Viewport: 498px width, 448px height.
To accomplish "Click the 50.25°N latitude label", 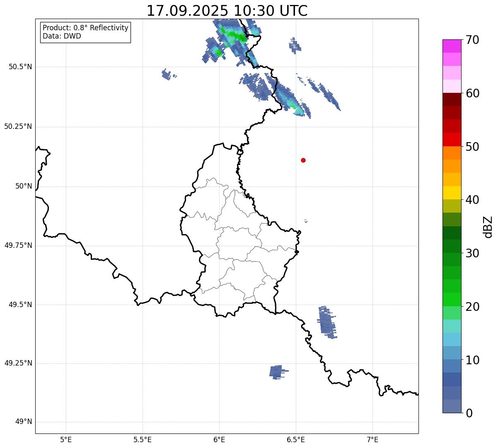I will click(18, 126).
